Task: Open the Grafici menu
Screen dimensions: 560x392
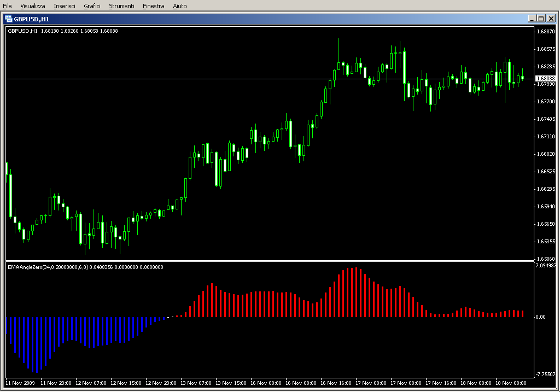Action: click(92, 6)
